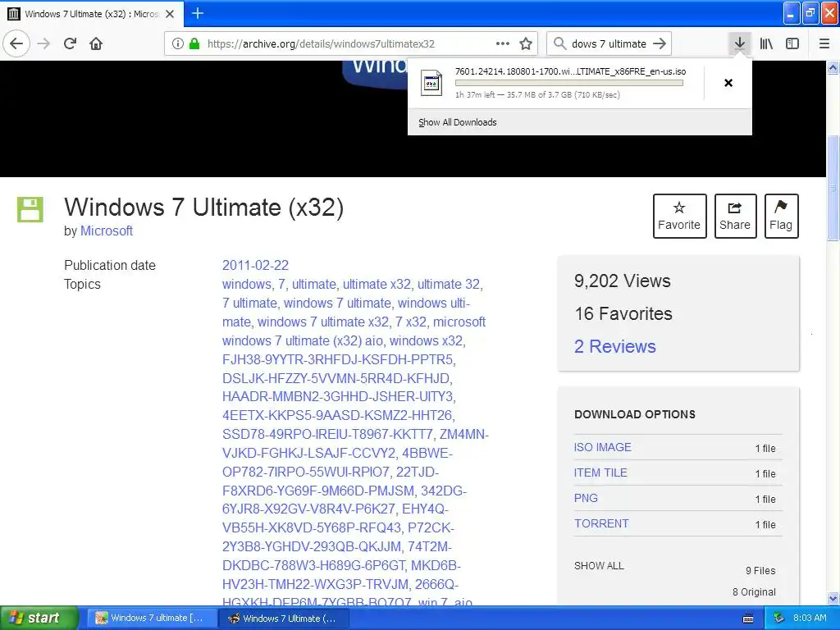Image resolution: width=840 pixels, height=630 pixels.
Task: Open the 'windows x32' topic link
Action: click(426, 340)
